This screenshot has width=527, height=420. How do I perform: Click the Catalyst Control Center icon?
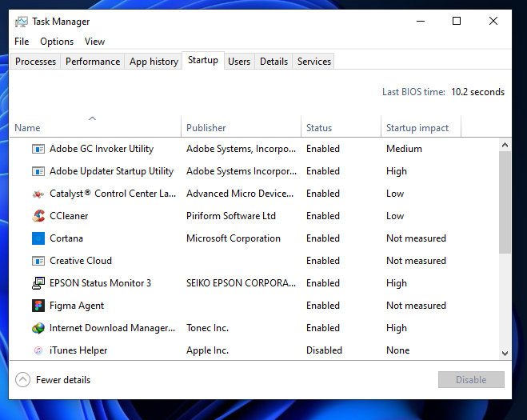point(38,194)
